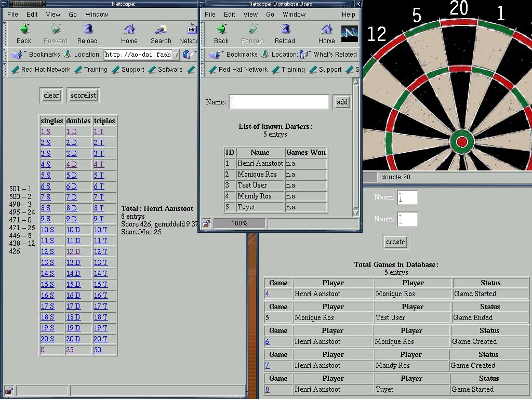Click Home icon in left Netscape window

(129, 30)
